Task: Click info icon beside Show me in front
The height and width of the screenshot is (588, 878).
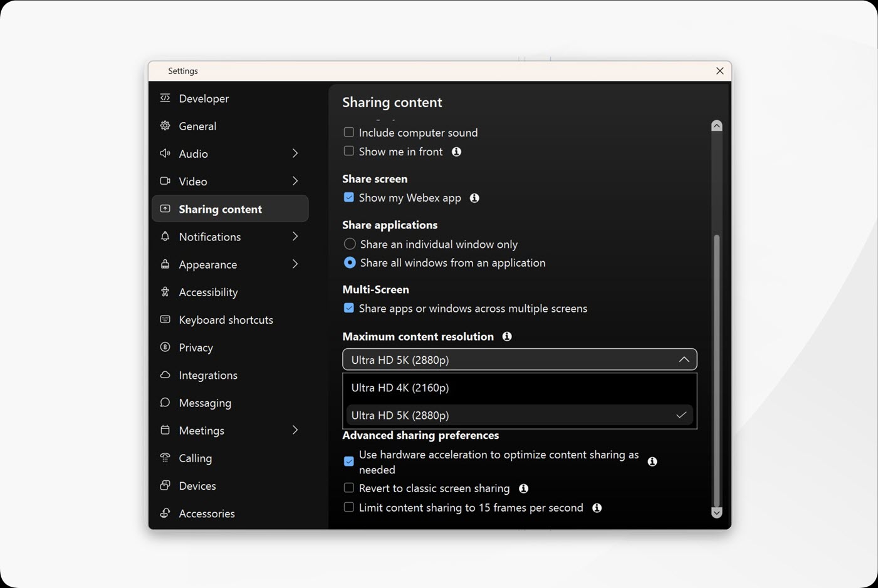Action: click(456, 152)
